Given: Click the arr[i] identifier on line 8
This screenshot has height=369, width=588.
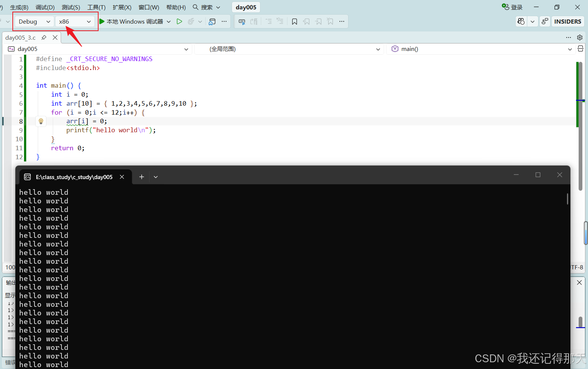Looking at the screenshot, I should point(78,121).
